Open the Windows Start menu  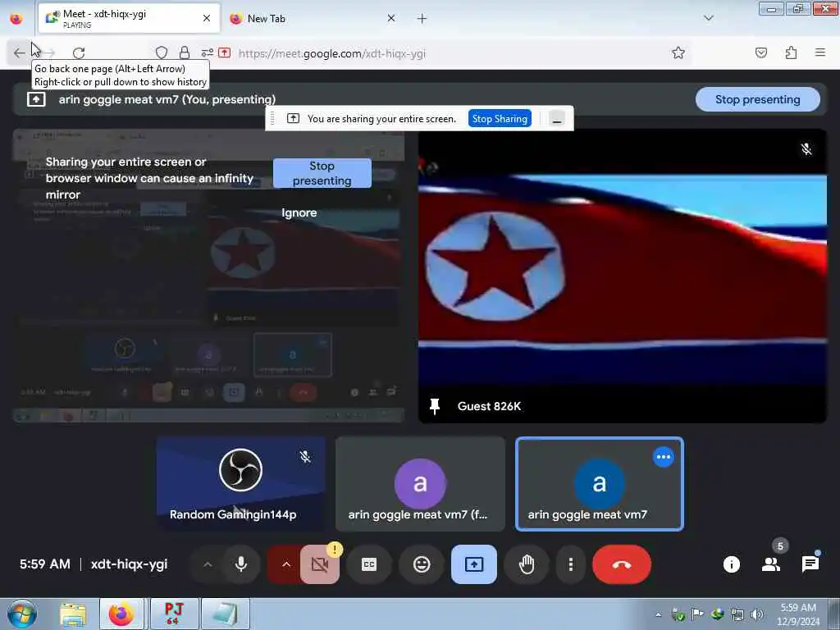22,614
